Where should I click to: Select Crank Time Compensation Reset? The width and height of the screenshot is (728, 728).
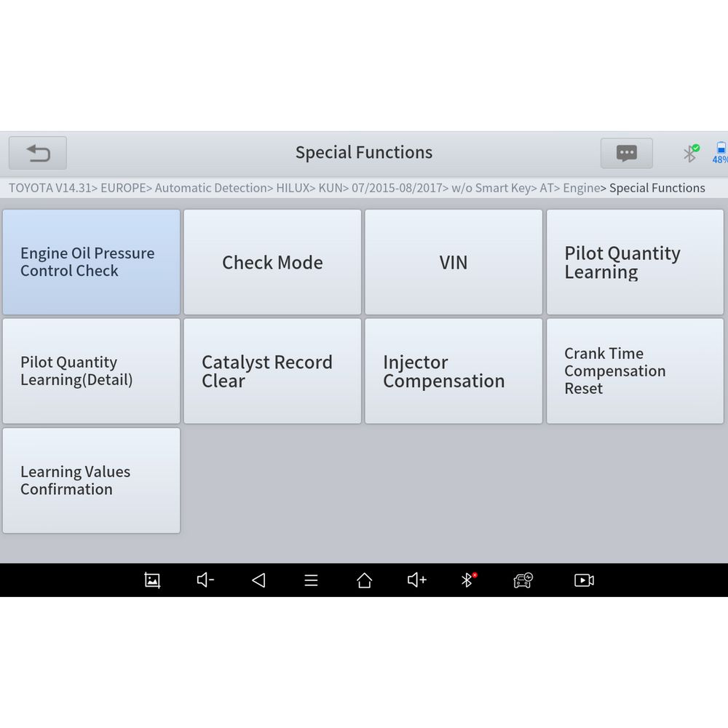click(635, 371)
